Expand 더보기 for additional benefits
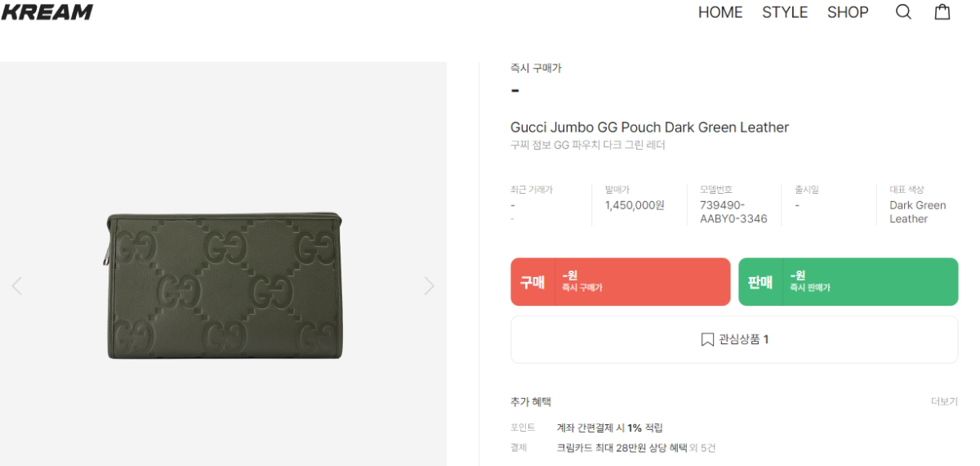The image size is (980, 466). (x=944, y=401)
